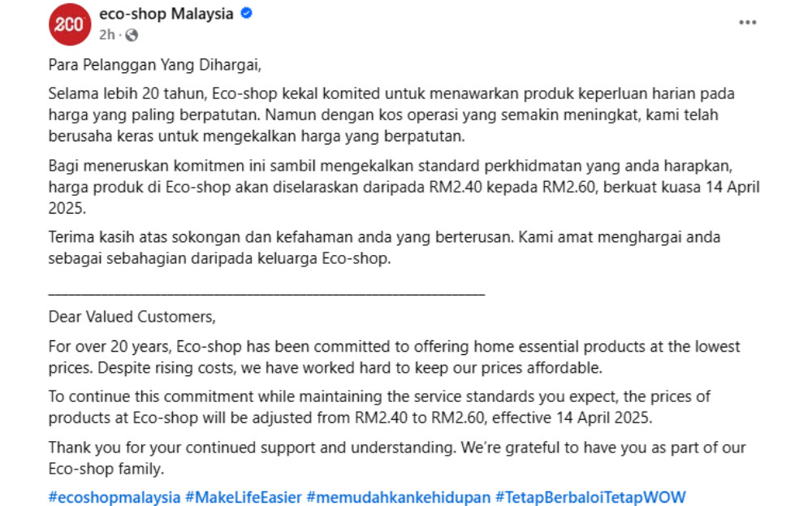Open the #ecoshopmalaysia hashtag
This screenshot has width=812, height=506.
pyautogui.click(x=114, y=497)
